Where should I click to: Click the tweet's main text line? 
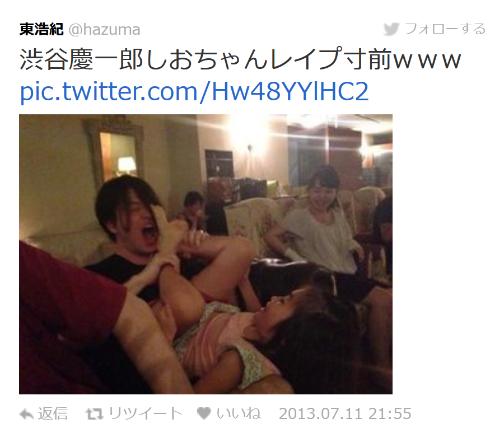[x=240, y=60]
